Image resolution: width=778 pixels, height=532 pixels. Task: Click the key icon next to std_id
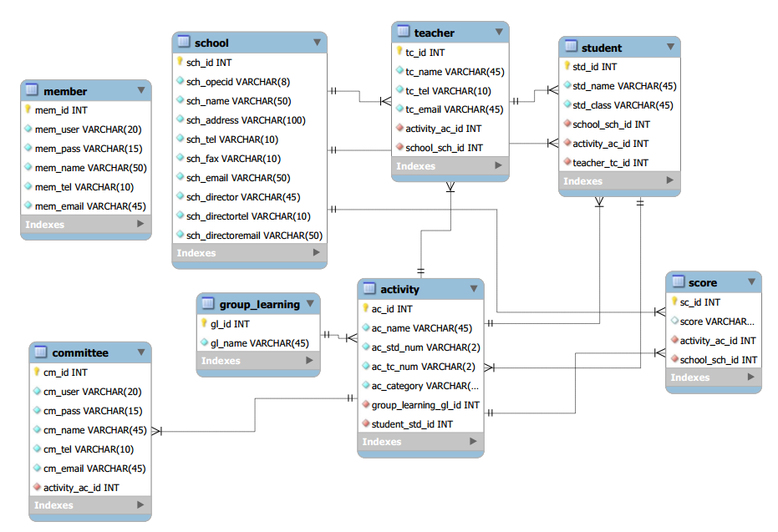(x=567, y=65)
